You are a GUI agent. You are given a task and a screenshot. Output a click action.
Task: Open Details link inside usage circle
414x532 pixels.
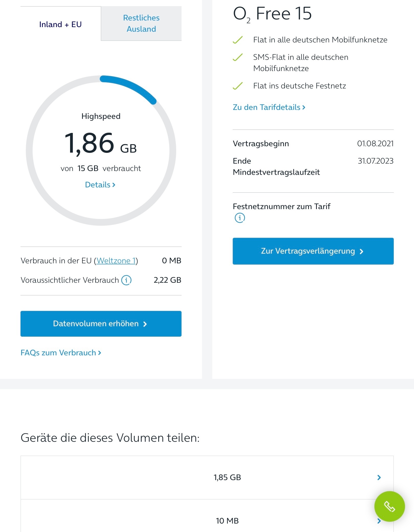pyautogui.click(x=100, y=185)
